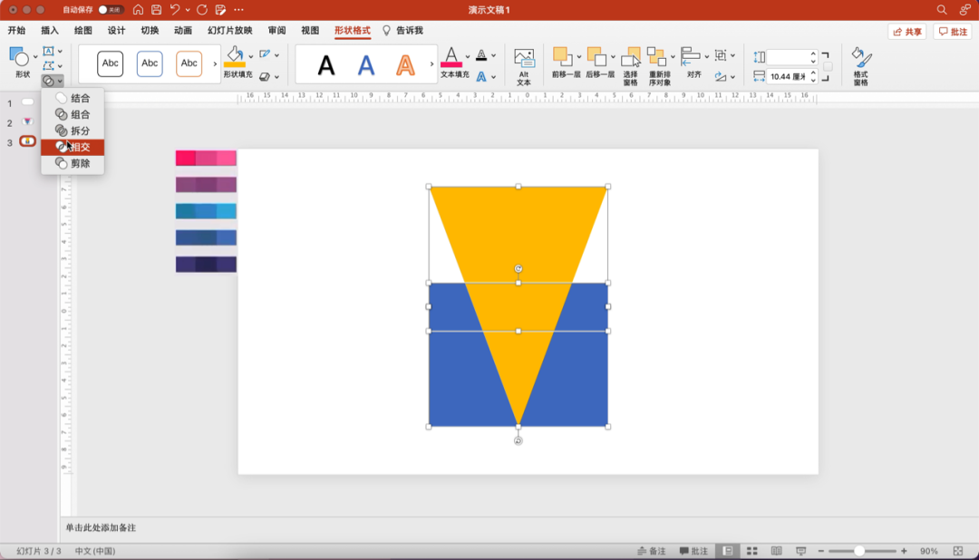This screenshot has width=979, height=560.
Task: Open the 选择窗格 selection pane
Action: coord(631,59)
